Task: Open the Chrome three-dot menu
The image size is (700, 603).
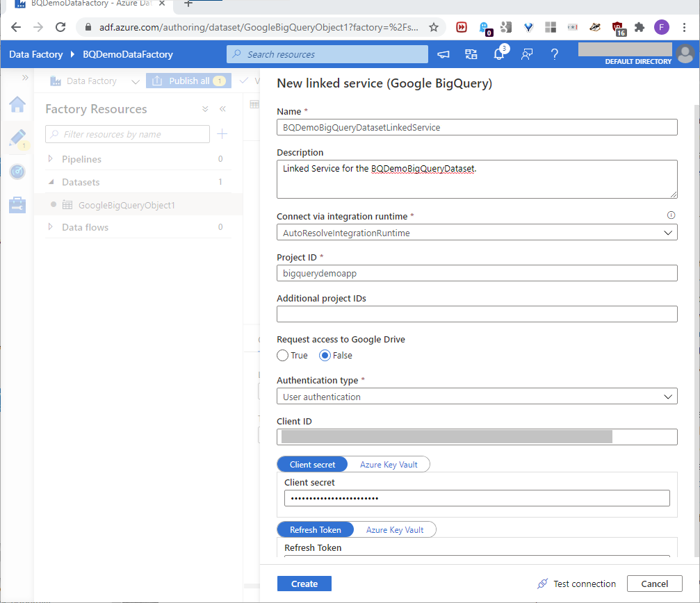Action: tap(684, 27)
